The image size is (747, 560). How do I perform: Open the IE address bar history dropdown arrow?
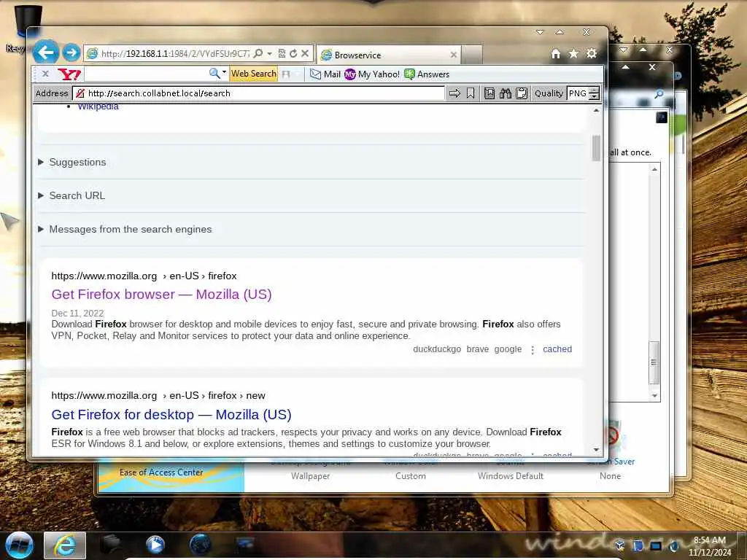click(270, 53)
